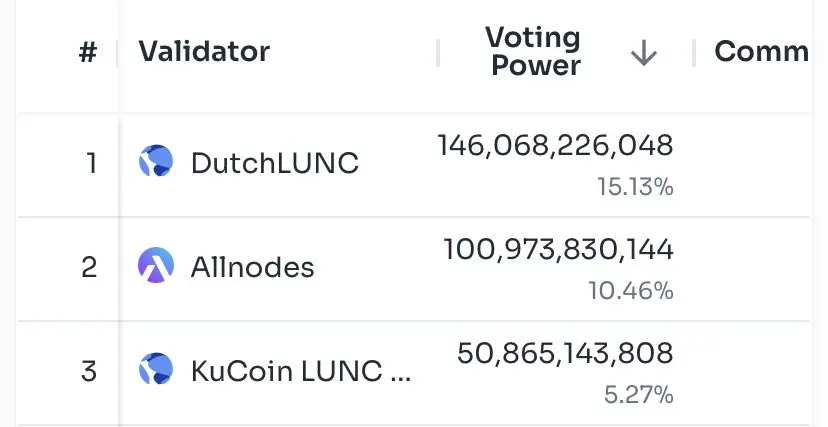Sort by the Validator column header
Viewport: 828px width, 427px height.
[204, 51]
